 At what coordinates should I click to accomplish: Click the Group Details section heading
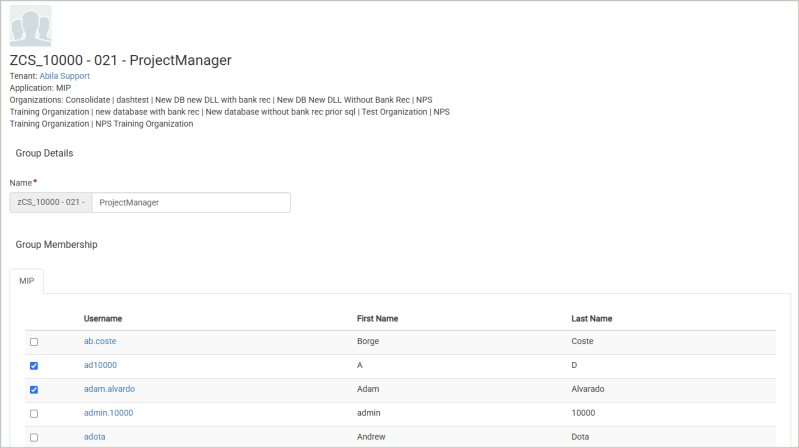pos(44,153)
